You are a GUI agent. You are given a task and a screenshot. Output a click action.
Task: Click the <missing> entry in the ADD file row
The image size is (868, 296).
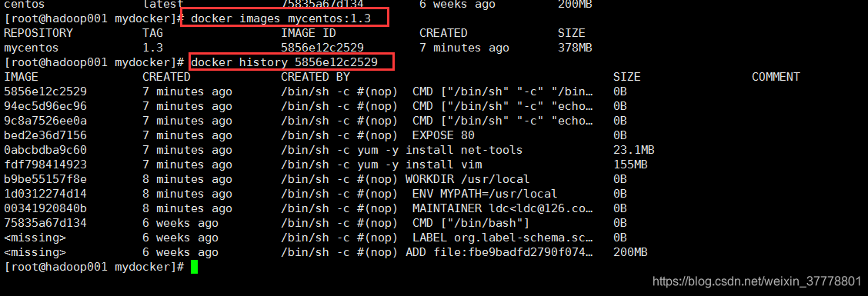click(35, 252)
